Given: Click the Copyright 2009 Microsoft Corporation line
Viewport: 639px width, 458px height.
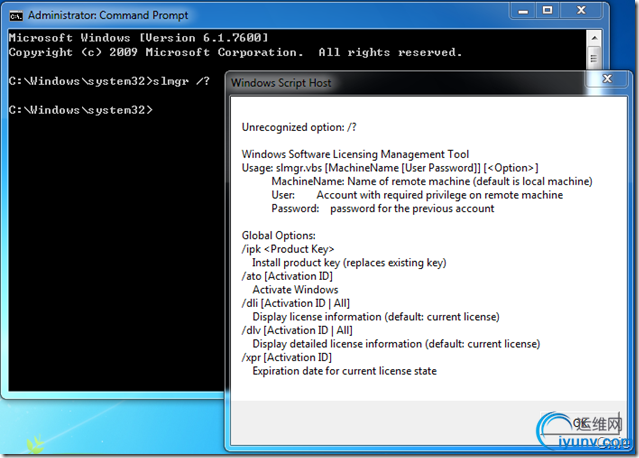Looking at the screenshot, I should [x=236, y=52].
